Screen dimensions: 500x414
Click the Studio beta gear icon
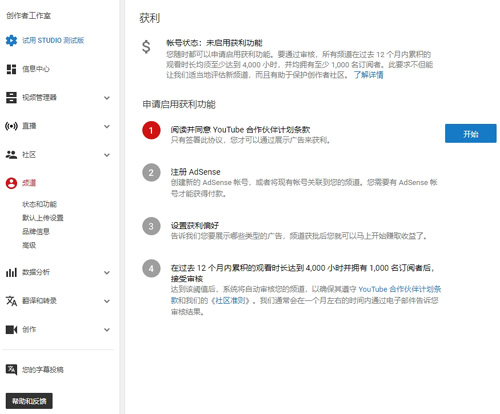[11, 40]
